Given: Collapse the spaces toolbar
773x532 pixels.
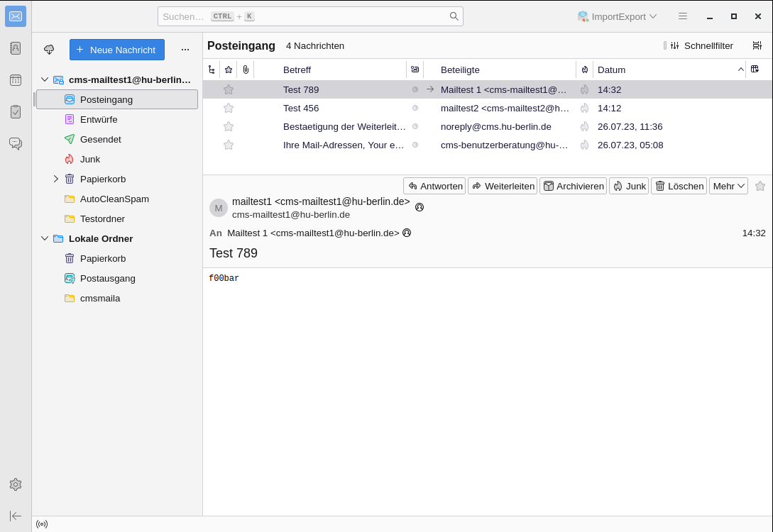Looking at the screenshot, I should (16, 516).
